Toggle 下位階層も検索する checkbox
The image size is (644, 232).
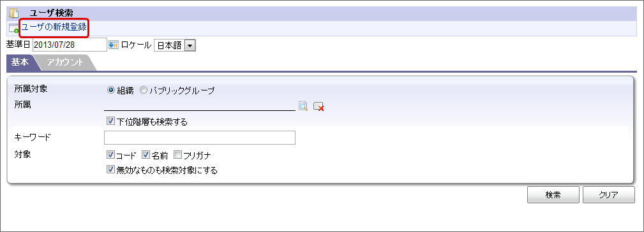pyautogui.click(x=110, y=121)
